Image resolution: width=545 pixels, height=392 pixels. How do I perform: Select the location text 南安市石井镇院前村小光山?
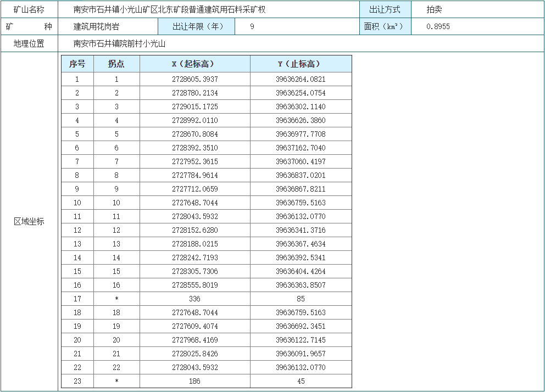(119, 43)
